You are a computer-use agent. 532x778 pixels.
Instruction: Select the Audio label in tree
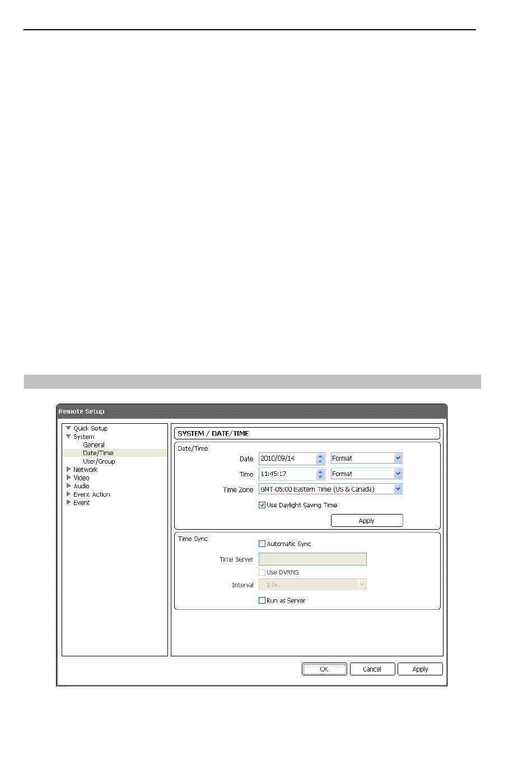[x=81, y=486]
